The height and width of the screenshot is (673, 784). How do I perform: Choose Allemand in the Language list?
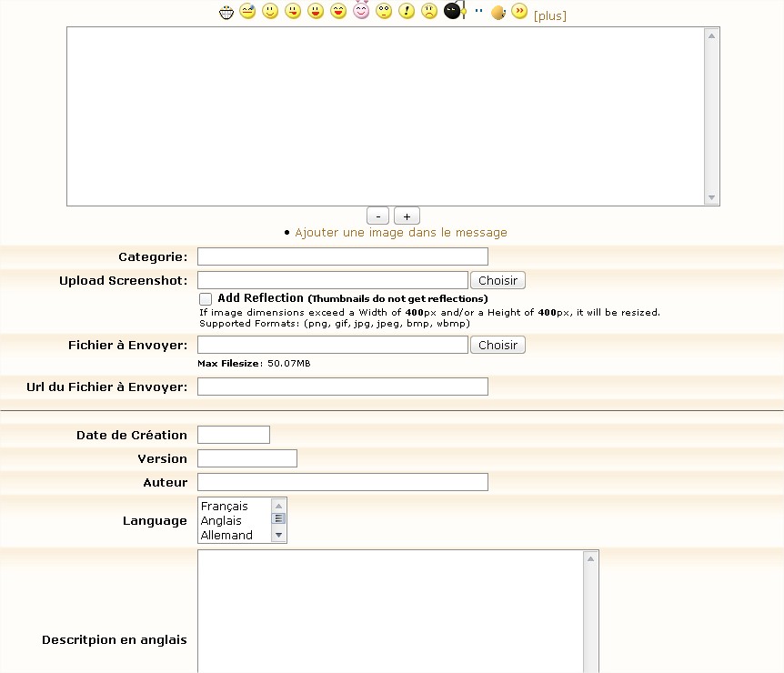[226, 536]
